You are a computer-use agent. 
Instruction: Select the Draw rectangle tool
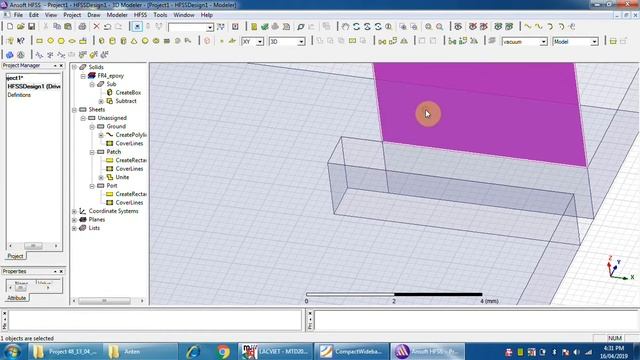pos(40,41)
